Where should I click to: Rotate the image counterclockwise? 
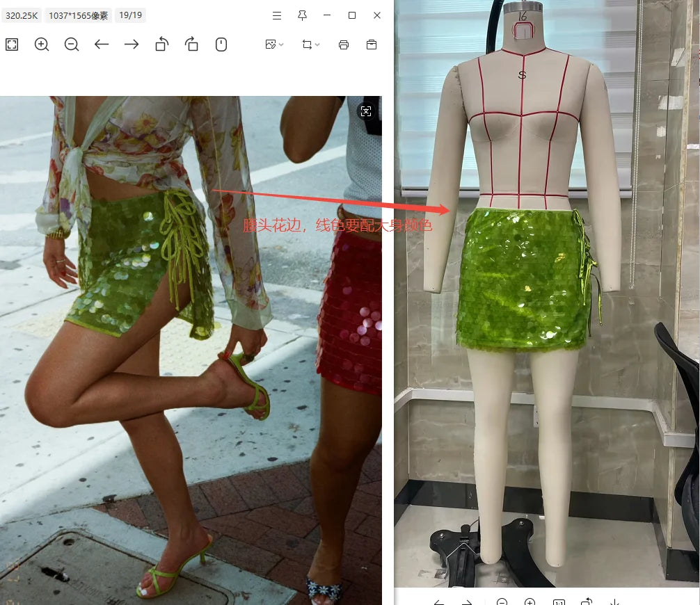coord(161,45)
